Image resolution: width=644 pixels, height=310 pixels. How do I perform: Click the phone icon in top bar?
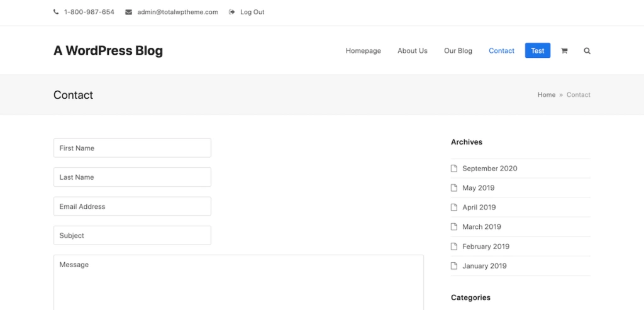click(56, 12)
